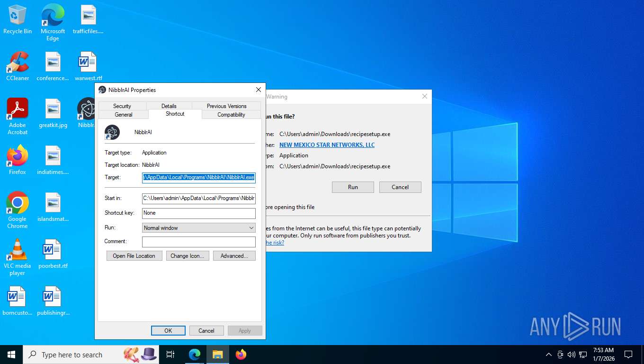Click the Open File Location button

(134, 256)
